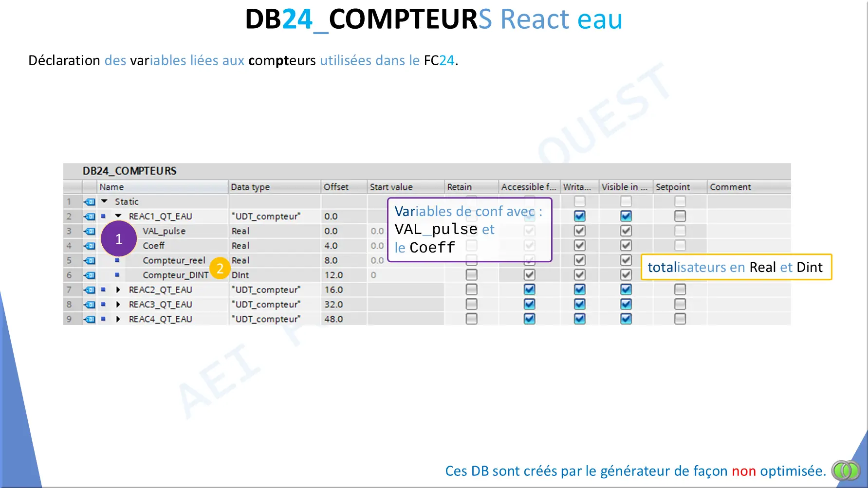Expand the REAC4_QT_EAU structure
Image resolution: width=868 pixels, height=488 pixels.
click(118, 319)
